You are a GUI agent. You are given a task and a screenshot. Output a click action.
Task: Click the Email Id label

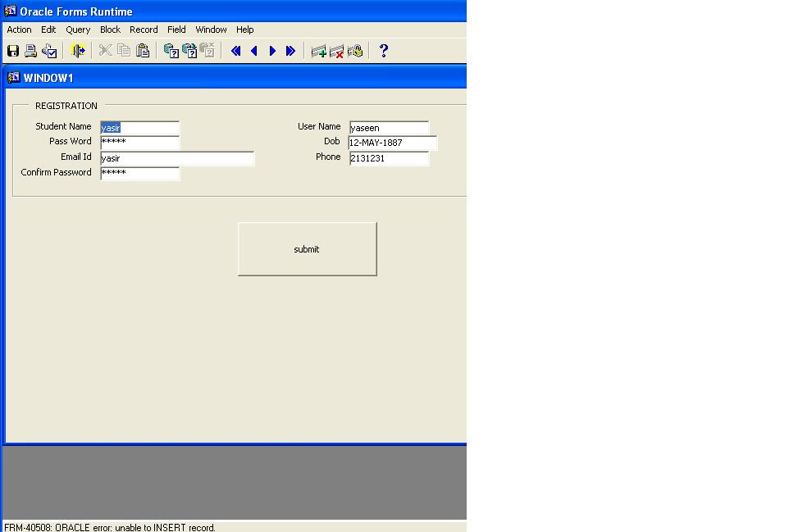pyautogui.click(x=76, y=157)
